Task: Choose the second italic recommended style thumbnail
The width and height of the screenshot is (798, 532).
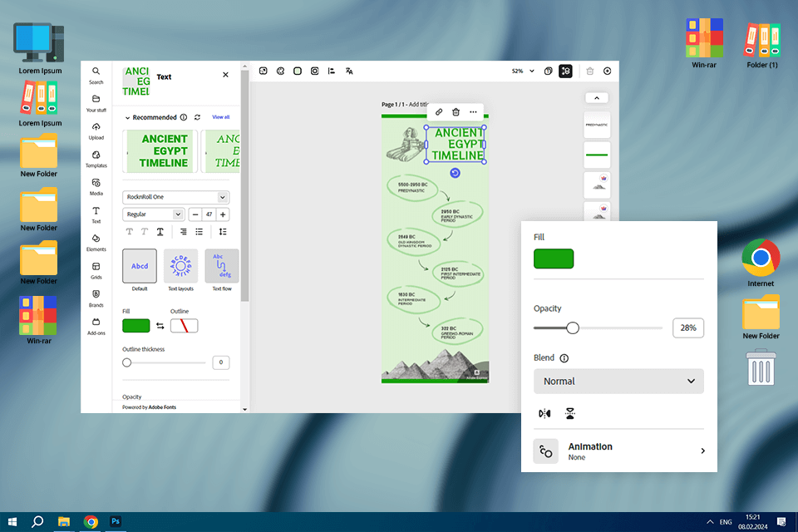Action: point(220,151)
